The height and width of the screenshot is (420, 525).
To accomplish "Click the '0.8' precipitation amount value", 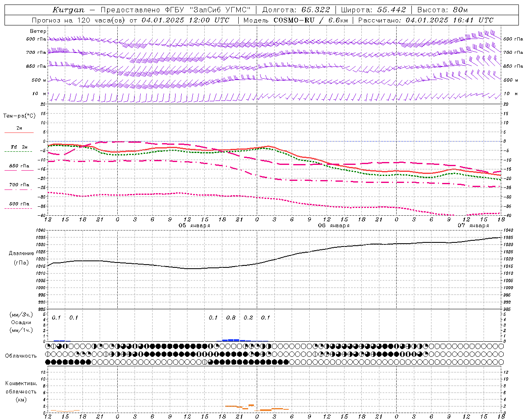I will (x=231, y=318).
